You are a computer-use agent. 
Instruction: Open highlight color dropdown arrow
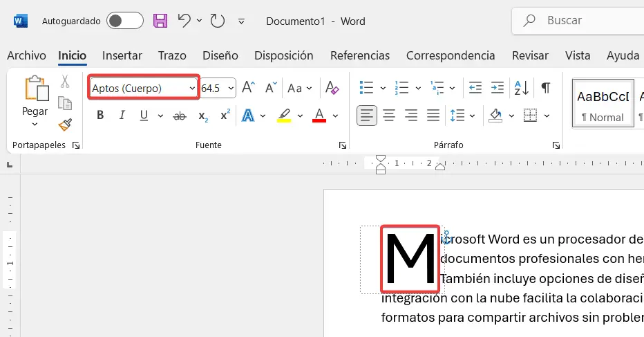coord(300,116)
